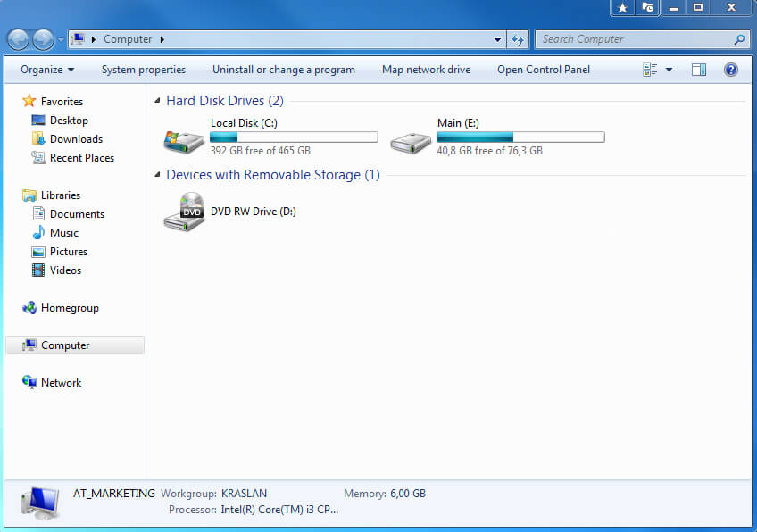Click the Computer breadcrumb in address bar
This screenshot has width=757, height=532.
tap(128, 39)
